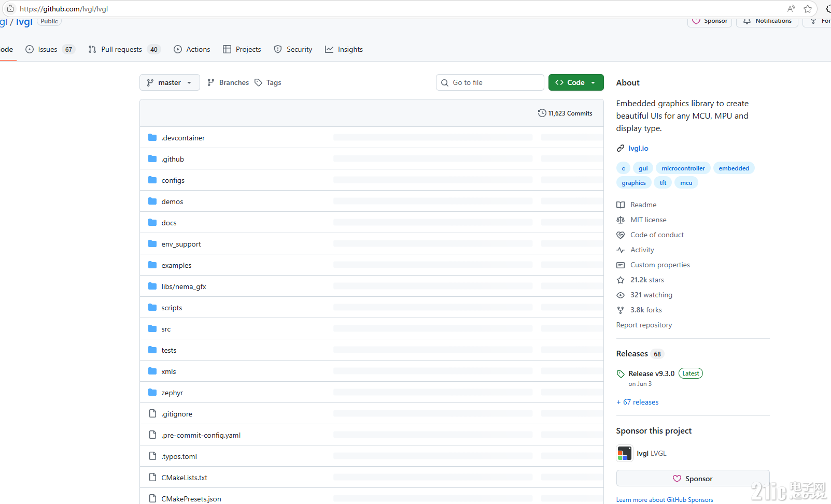Click the watching eye icon
This screenshot has width=831, height=504.
[621, 295]
